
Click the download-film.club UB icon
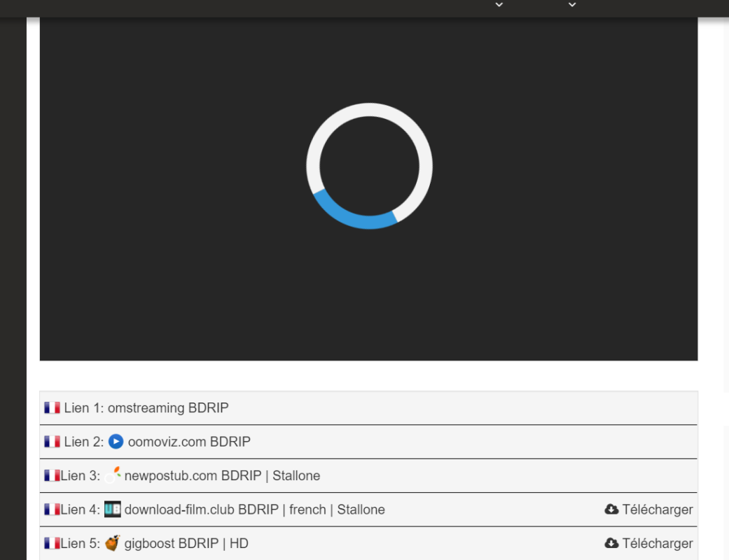coord(113,509)
